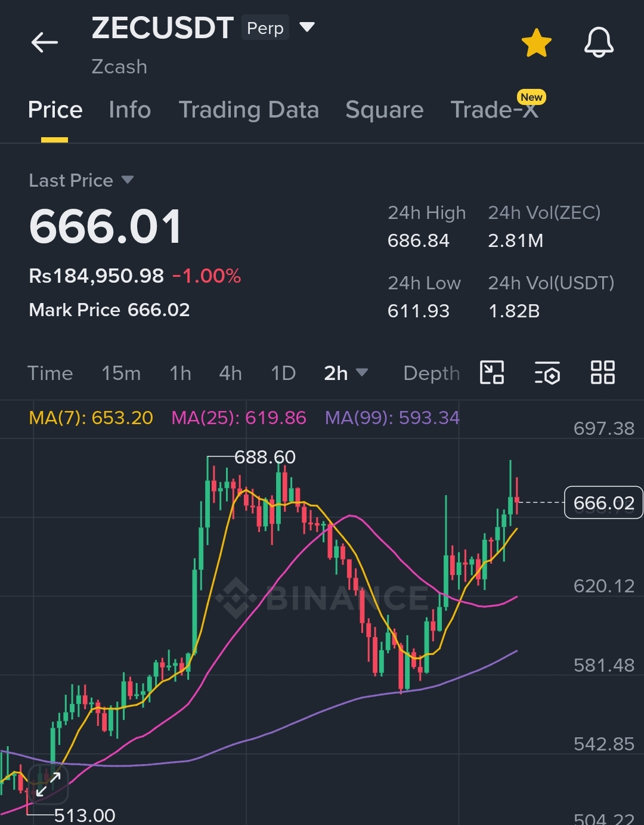Select the Perp contract badge
This screenshot has height=825, width=644.
[265, 28]
